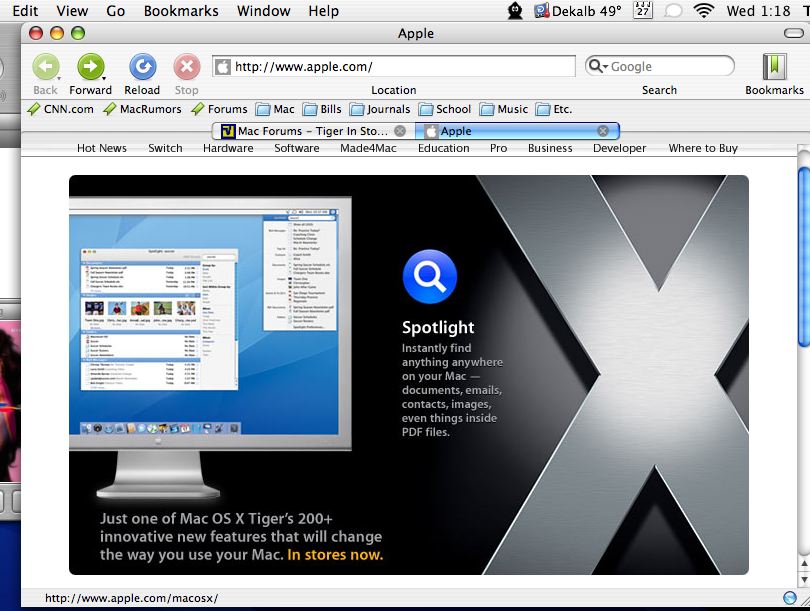Switch to the Mac Forums - Tiger In Sto... tab

coord(314,131)
